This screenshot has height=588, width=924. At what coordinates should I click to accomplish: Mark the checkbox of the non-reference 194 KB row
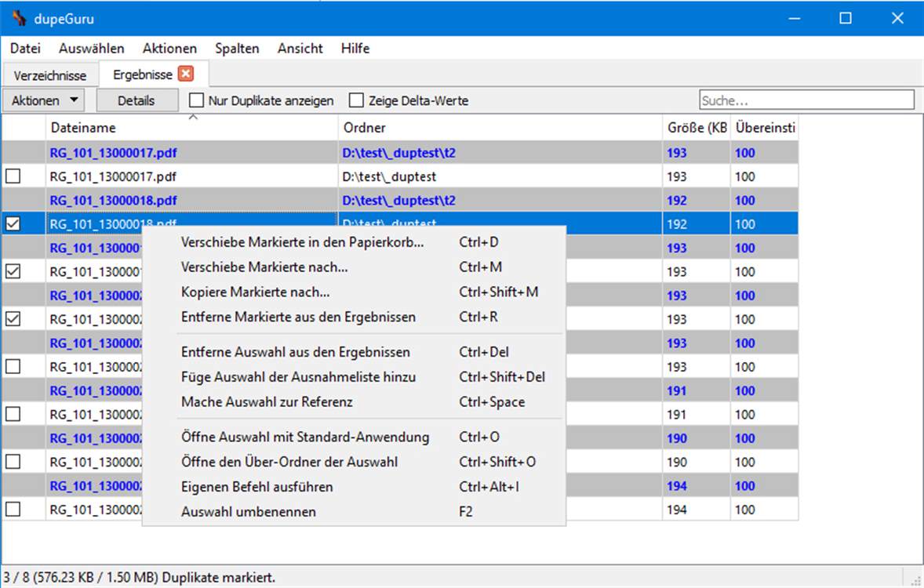13,509
